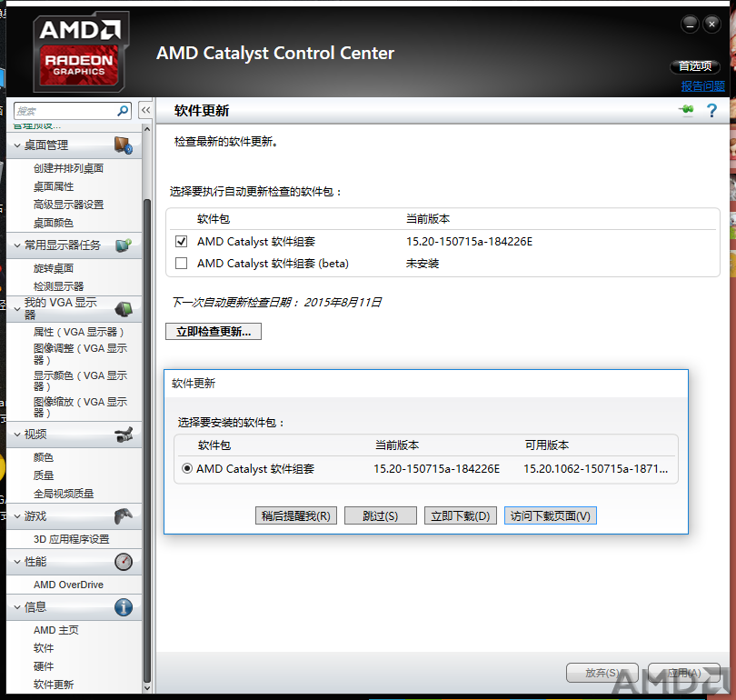
Task: Click the 未安装 status text
Action: (423, 264)
